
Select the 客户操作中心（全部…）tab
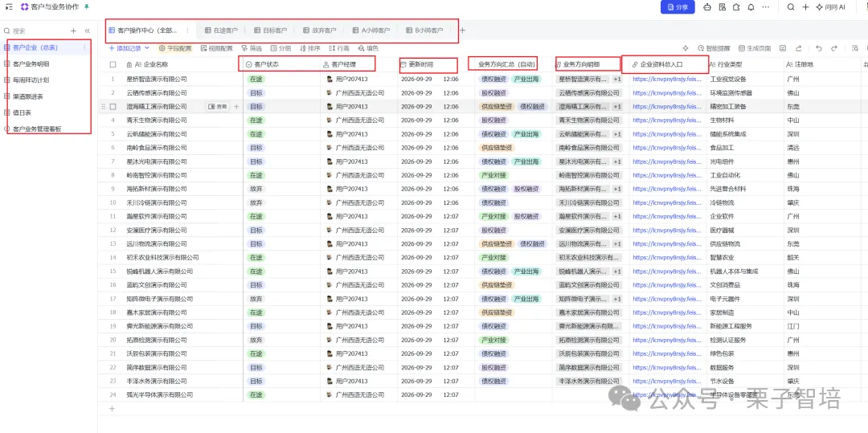tap(147, 31)
